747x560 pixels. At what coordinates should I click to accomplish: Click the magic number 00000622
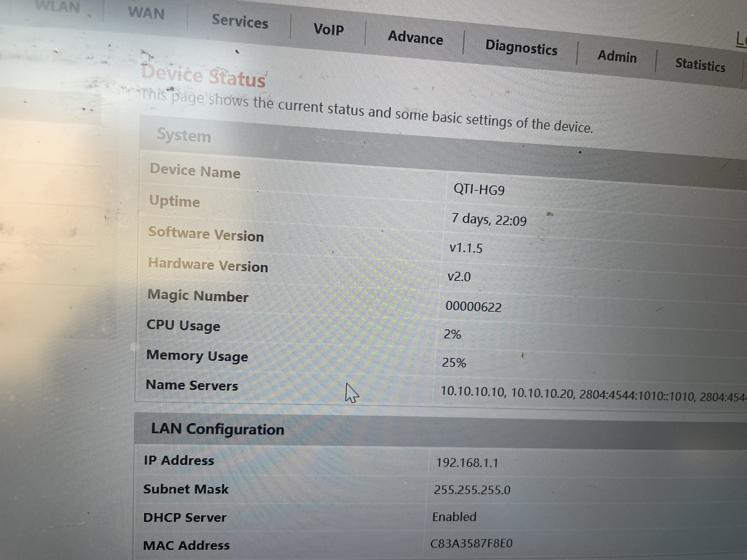(x=473, y=307)
